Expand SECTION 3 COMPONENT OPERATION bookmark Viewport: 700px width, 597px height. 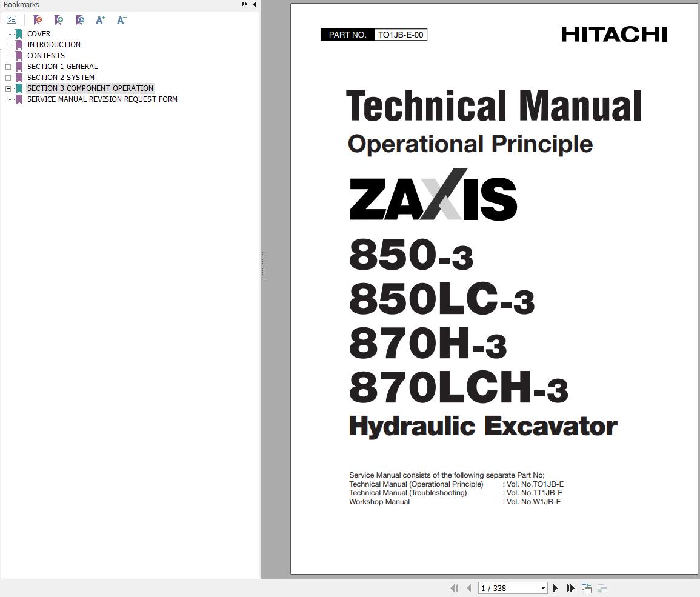[8, 88]
